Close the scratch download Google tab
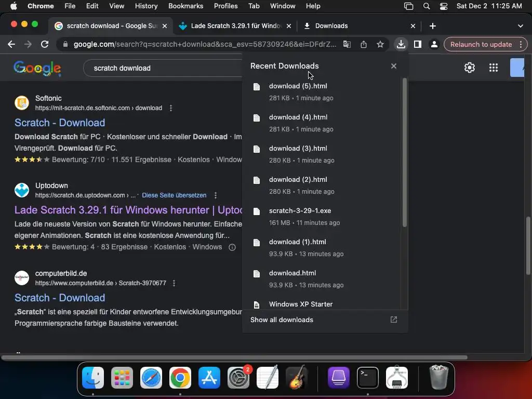 (165, 26)
